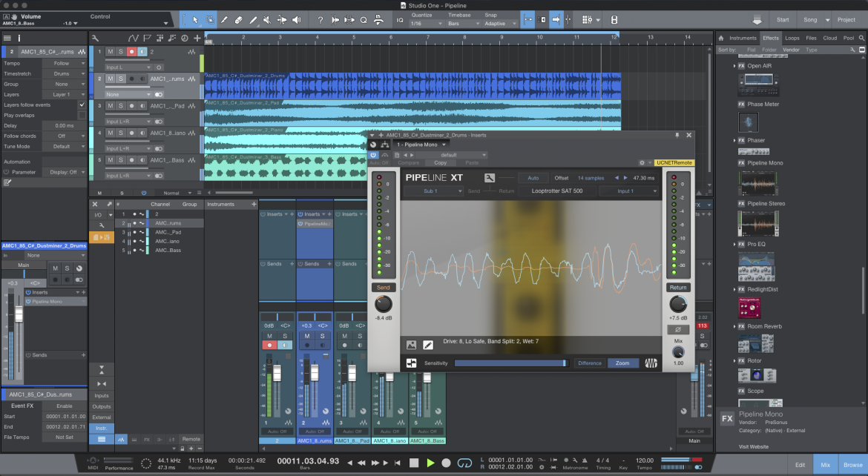This screenshot has width=868, height=476.
Task: Click the phase invert button under Return
Action: click(x=677, y=329)
